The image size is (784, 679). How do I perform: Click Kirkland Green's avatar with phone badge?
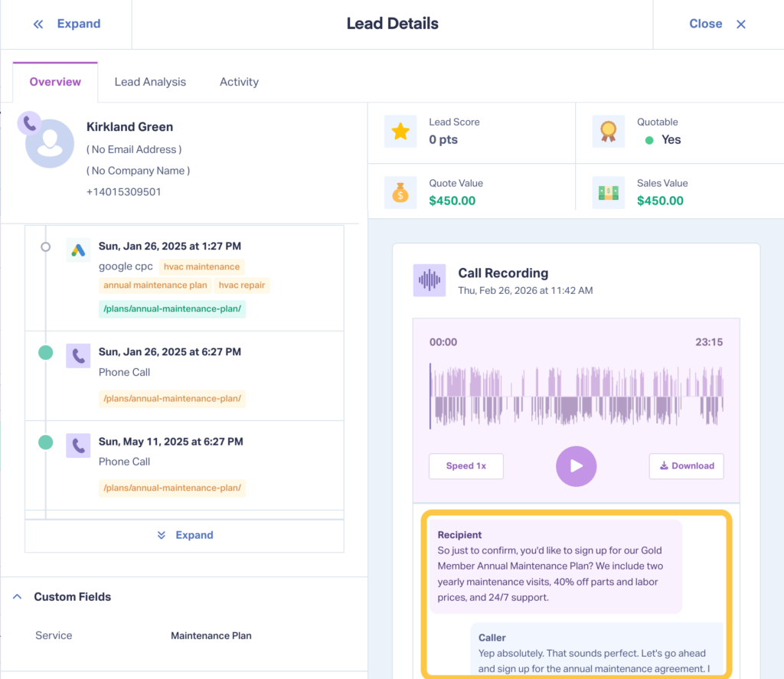tap(47, 142)
